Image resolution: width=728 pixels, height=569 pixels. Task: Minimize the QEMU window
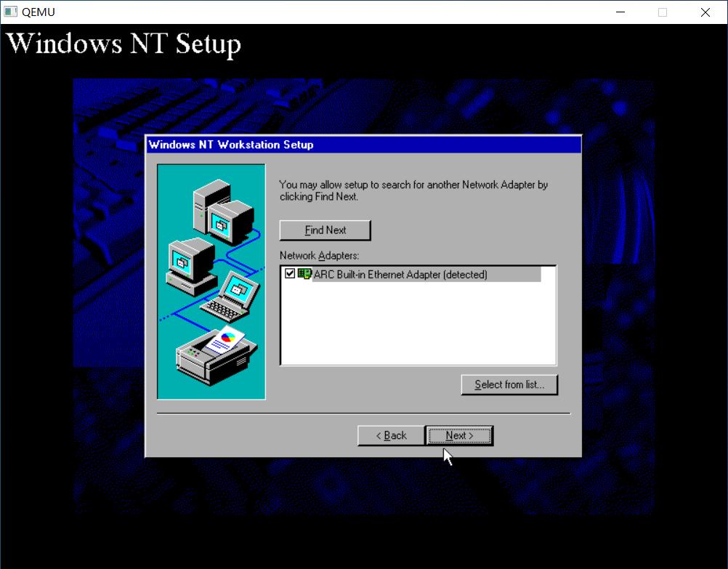coord(619,12)
